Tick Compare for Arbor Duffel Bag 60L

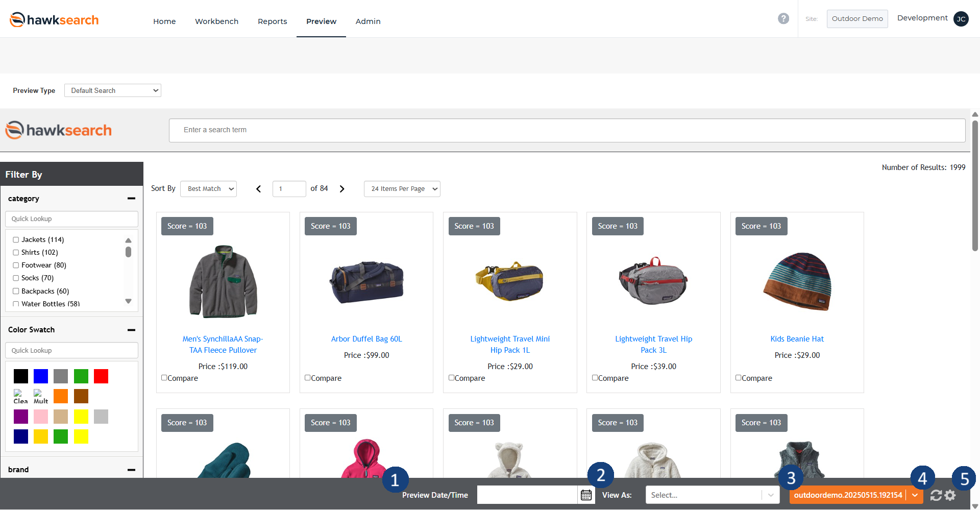point(308,378)
